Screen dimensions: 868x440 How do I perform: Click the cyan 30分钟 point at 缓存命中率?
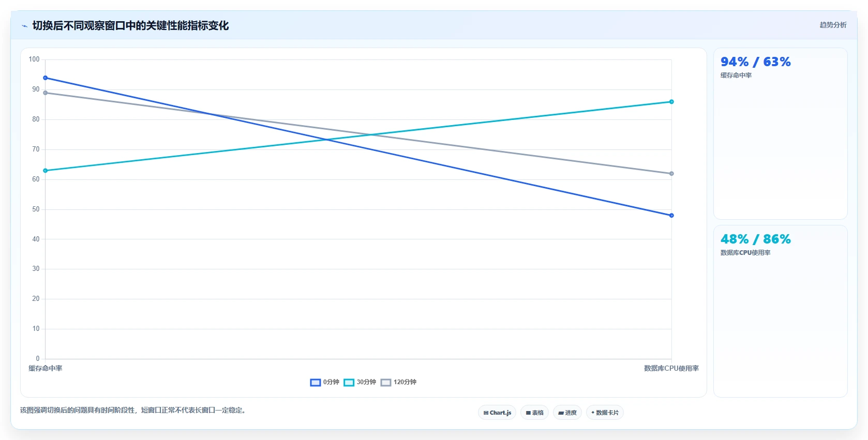(x=46, y=171)
